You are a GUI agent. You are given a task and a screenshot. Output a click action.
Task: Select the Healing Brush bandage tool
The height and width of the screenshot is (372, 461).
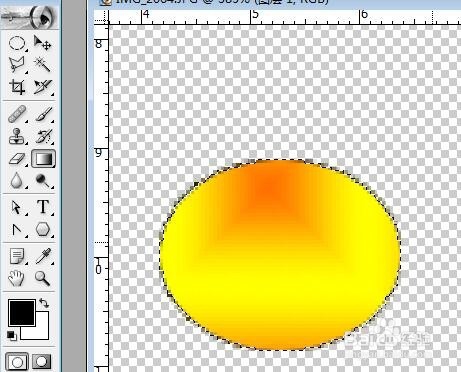[17, 114]
